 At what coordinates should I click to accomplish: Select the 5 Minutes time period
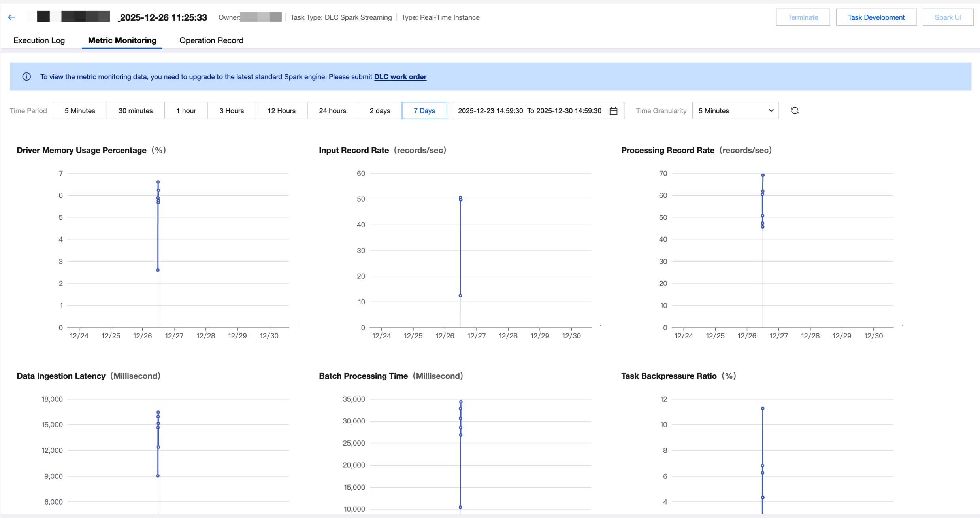(x=80, y=111)
